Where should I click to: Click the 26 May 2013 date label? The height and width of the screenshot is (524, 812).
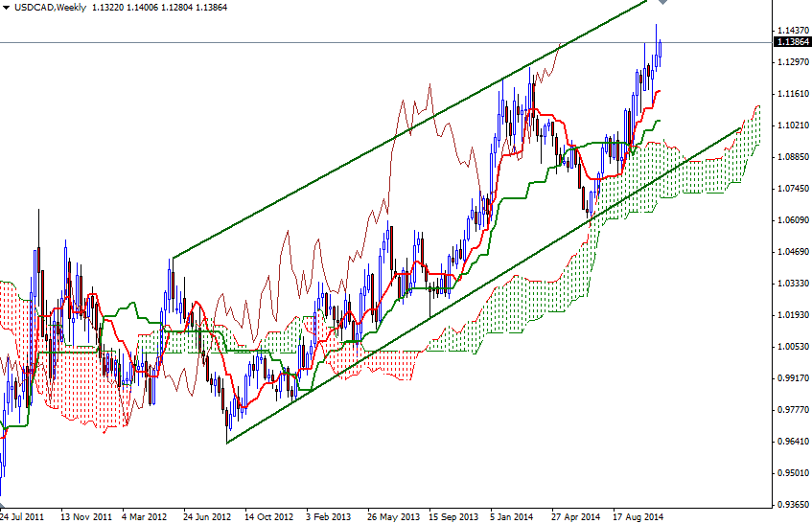point(394,516)
